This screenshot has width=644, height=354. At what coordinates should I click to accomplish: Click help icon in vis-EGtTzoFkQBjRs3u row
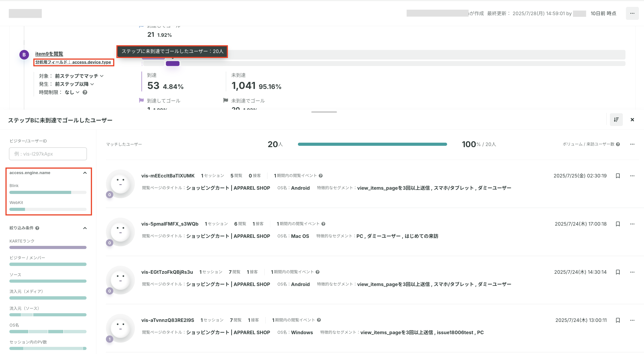pos(318,272)
